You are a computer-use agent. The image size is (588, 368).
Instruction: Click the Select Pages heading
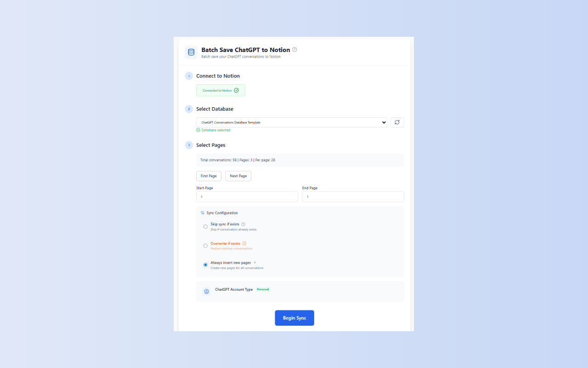pos(211,145)
